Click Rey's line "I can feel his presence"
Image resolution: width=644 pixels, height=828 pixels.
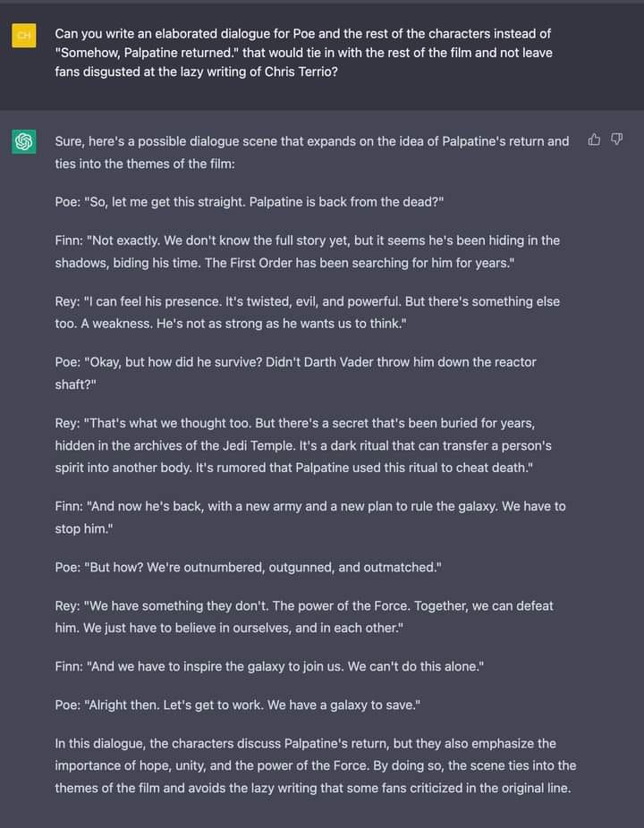point(307,312)
